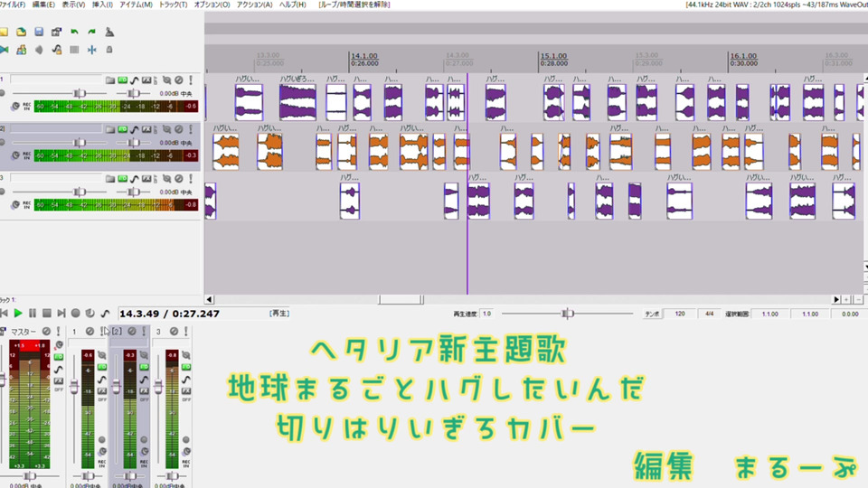Open track 1 routing IO button
The width and height of the screenshot is (868, 488).
(x=122, y=80)
